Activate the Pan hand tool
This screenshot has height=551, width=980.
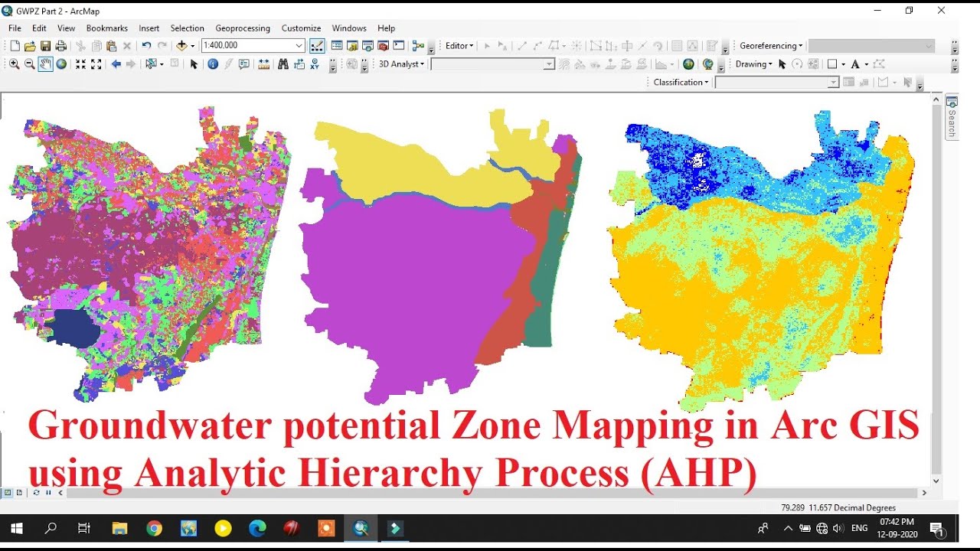(45, 64)
